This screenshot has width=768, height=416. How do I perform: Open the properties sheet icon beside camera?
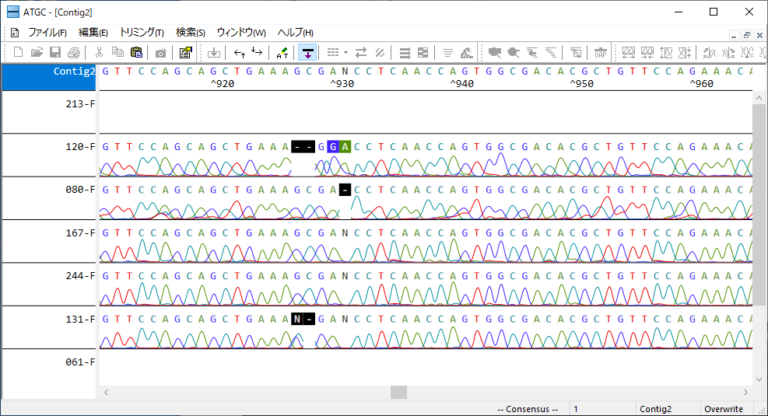[x=185, y=52]
